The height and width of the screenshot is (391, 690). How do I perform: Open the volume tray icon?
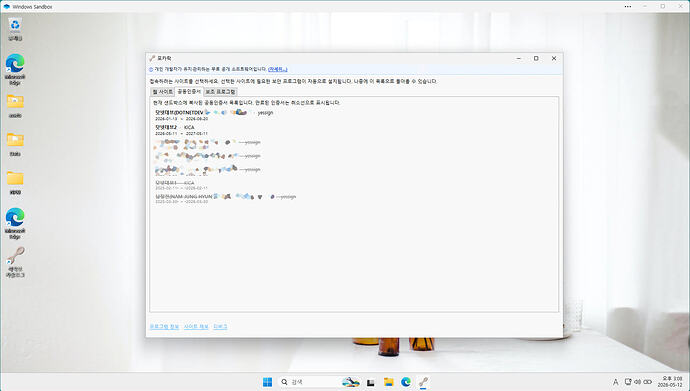pos(637,382)
